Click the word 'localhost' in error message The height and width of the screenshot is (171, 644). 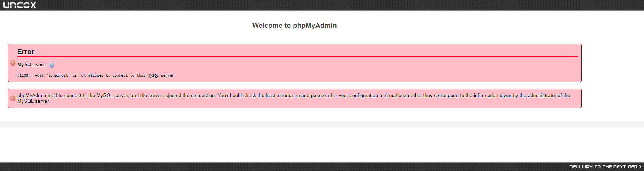click(58, 76)
